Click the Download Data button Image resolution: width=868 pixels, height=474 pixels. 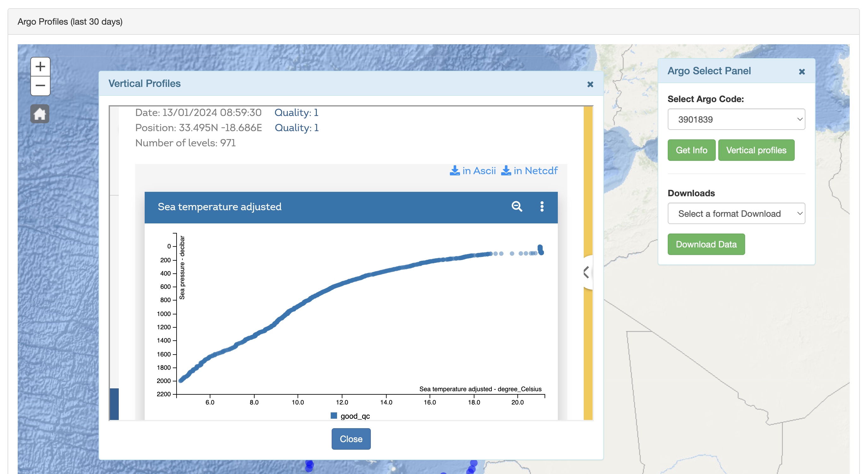tap(706, 244)
